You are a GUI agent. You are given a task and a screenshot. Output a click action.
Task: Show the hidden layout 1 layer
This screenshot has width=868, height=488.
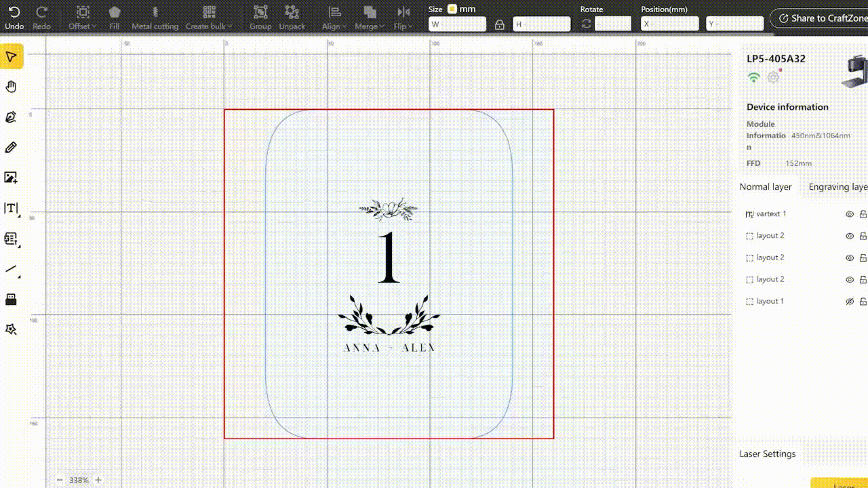[x=850, y=302]
